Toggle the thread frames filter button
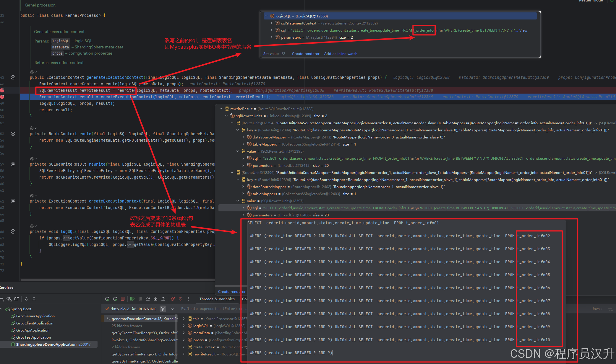616x364 pixels. pyautogui.click(x=163, y=309)
